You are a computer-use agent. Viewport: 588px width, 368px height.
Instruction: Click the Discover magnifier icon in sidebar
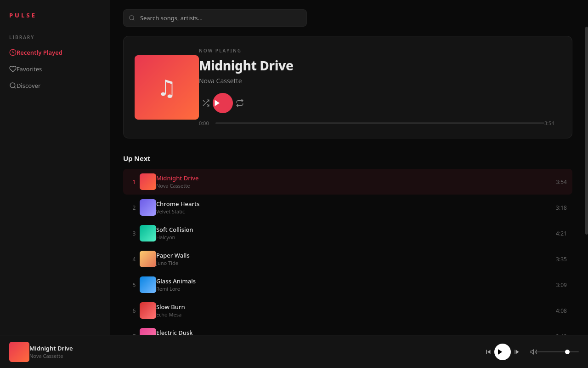(12, 86)
